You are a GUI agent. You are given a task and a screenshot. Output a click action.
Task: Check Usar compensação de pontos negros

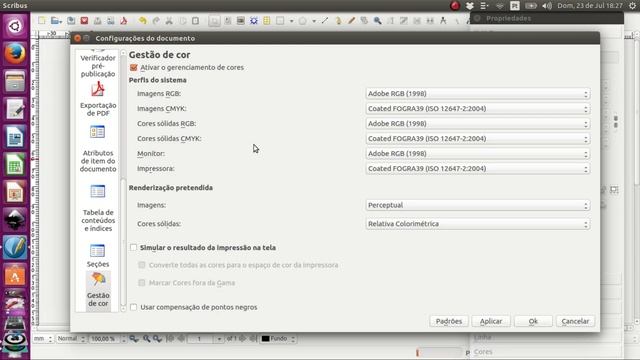[133, 307]
